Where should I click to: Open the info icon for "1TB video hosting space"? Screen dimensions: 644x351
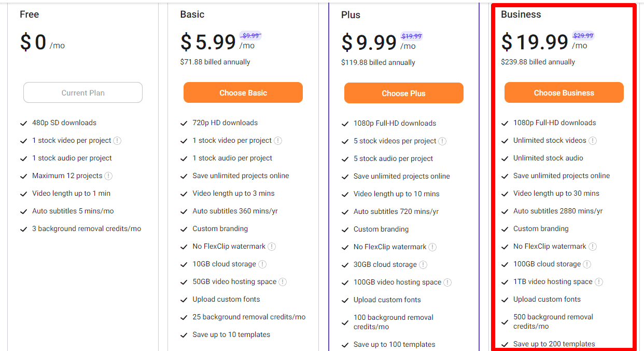click(x=599, y=281)
